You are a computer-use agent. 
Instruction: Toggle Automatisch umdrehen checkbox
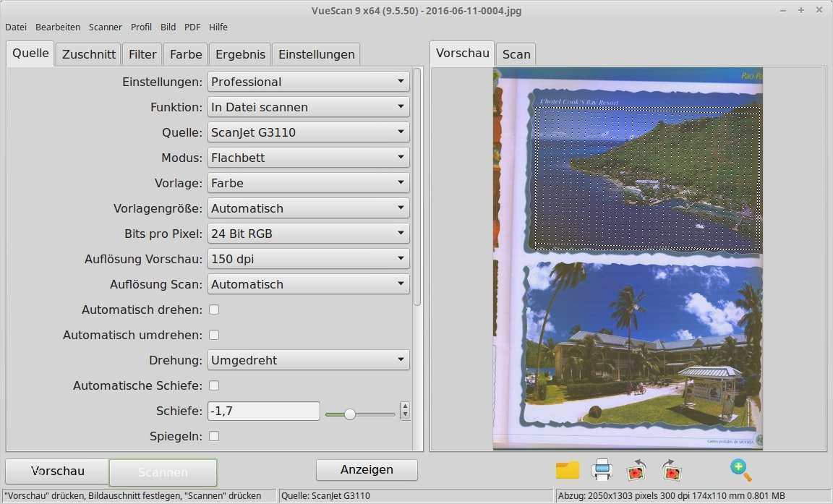tap(214, 335)
